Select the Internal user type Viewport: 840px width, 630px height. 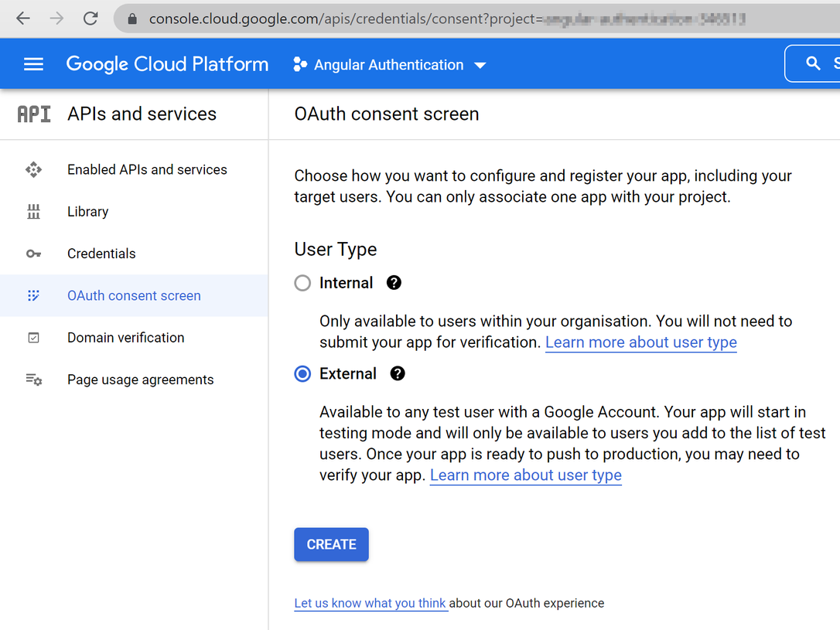click(x=302, y=283)
